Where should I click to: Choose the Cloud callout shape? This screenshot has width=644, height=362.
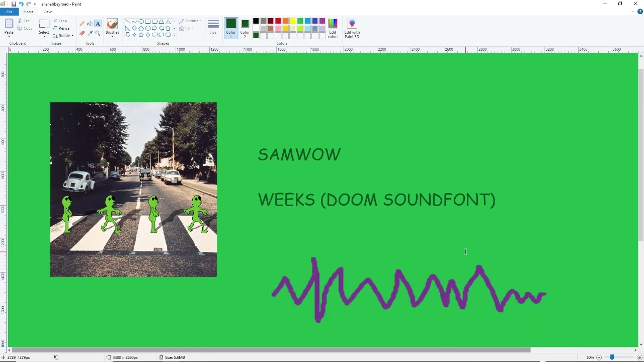pyautogui.click(x=168, y=35)
